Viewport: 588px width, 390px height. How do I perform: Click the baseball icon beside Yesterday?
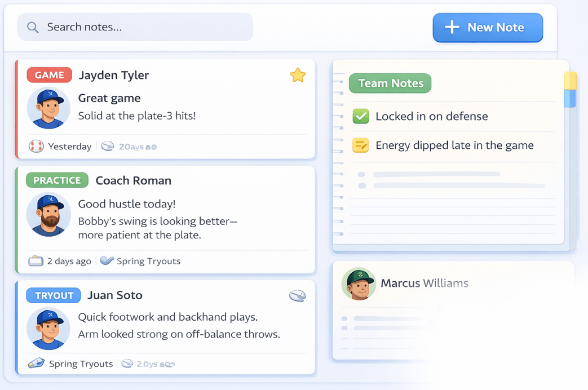click(x=36, y=147)
